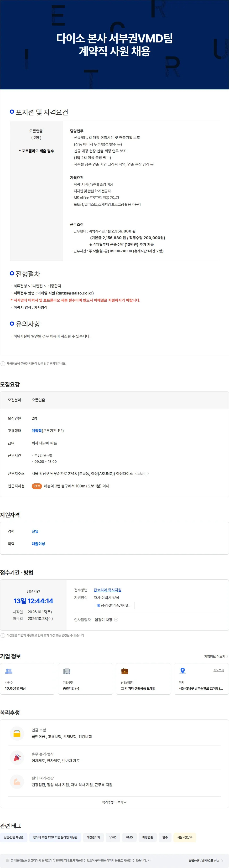
Task: Click the 편의·여가·건강 muscle icon
Action: (x=17, y=781)
